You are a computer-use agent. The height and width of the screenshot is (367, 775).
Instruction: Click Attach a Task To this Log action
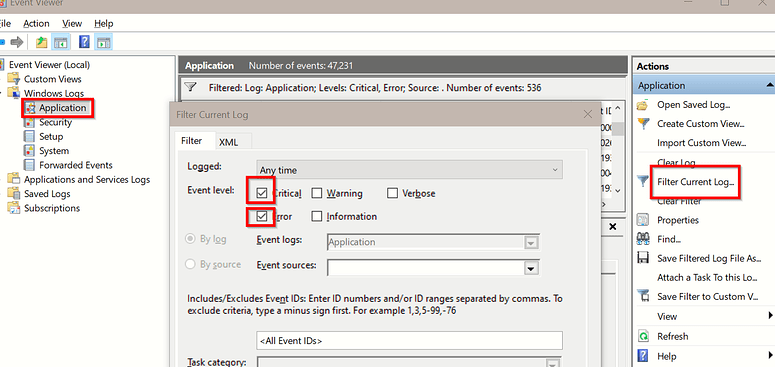(x=707, y=278)
